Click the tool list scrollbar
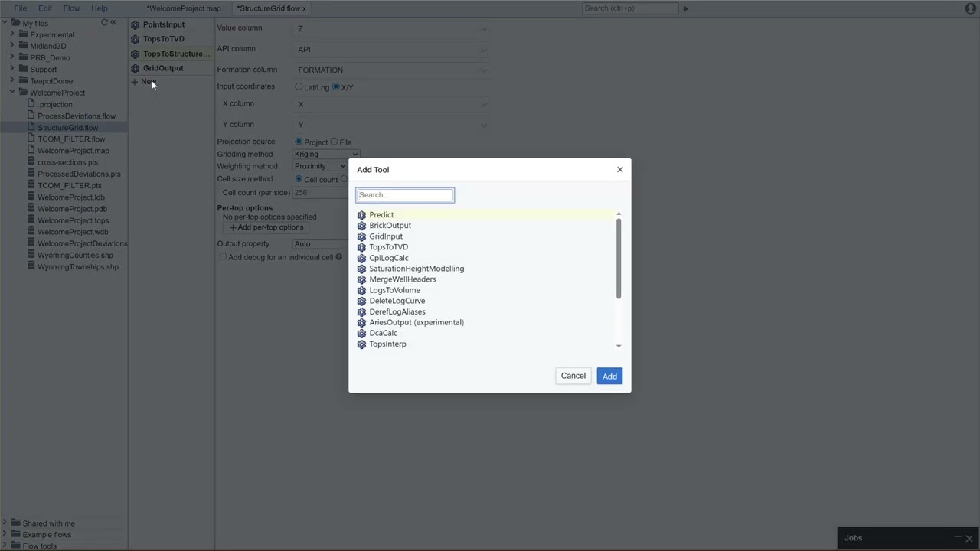 pos(618,259)
